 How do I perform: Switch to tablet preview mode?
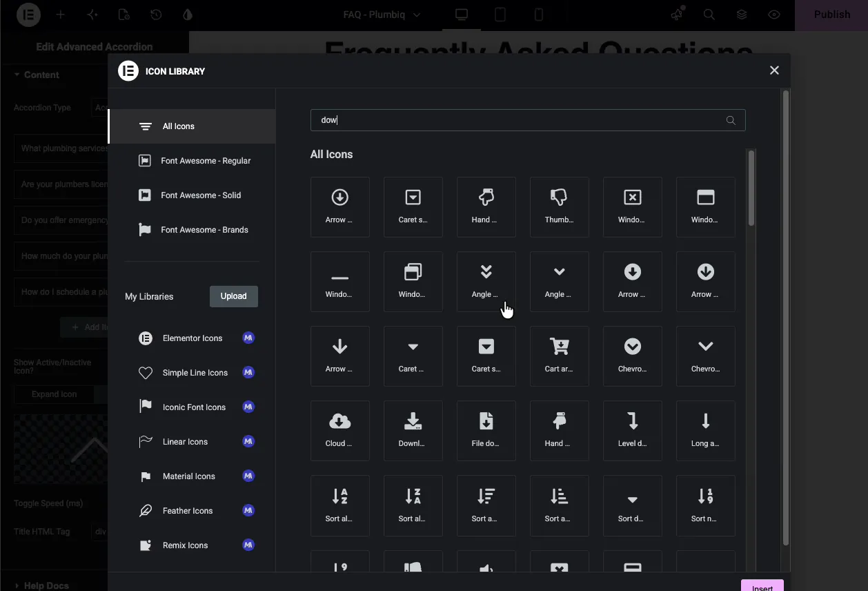pyautogui.click(x=501, y=14)
